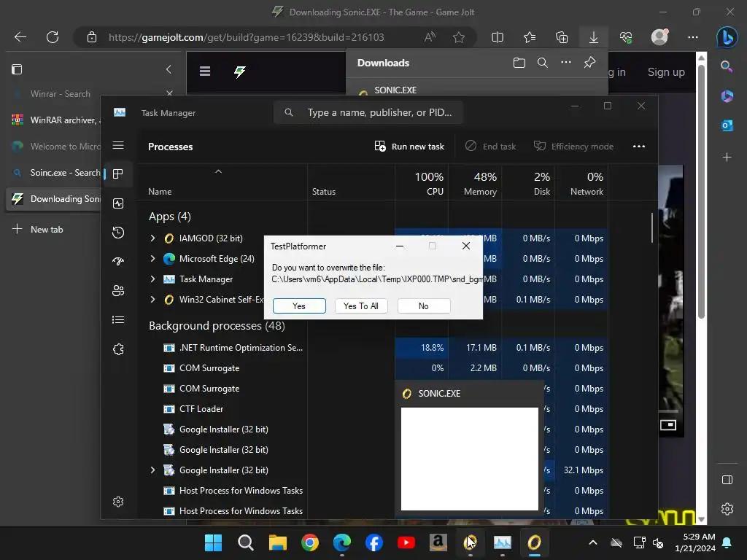
Task: Sort by Network column header
Action: [581, 183]
